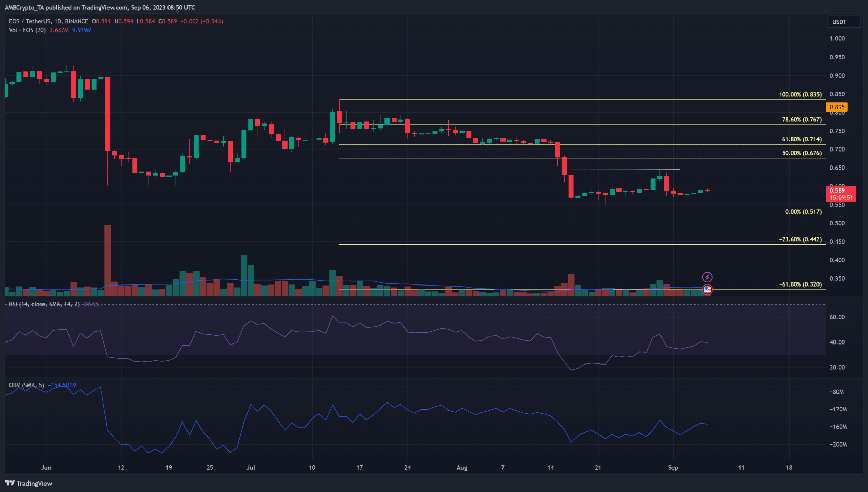
Task: Click the 0.350 price axis value
Action: (x=837, y=279)
